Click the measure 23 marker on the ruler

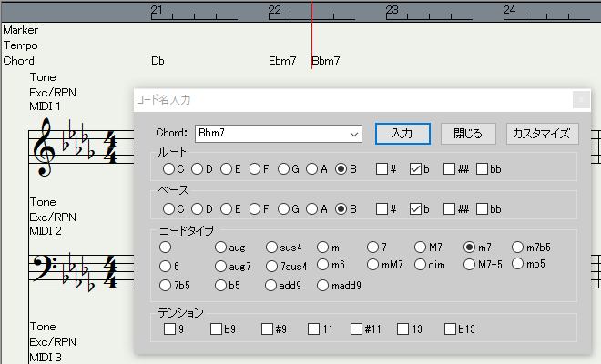pos(392,10)
